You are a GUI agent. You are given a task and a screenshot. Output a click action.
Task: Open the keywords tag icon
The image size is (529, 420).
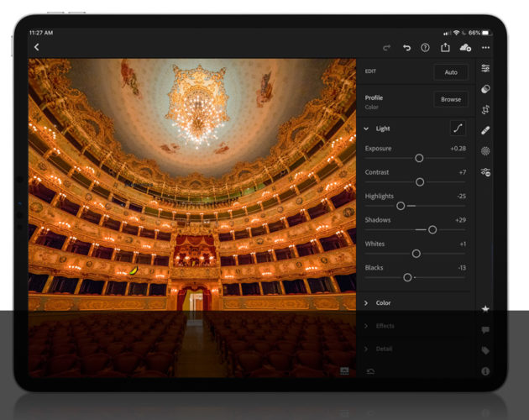coord(485,350)
